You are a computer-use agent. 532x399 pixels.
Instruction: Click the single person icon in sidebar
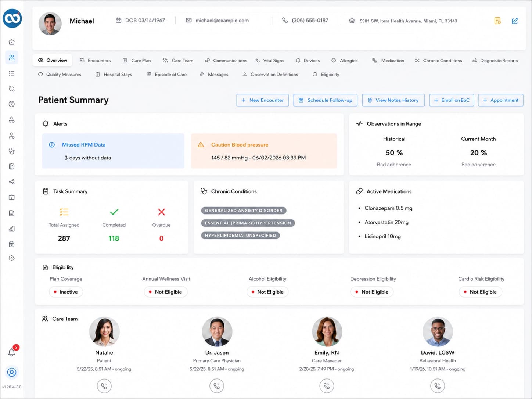12,136
